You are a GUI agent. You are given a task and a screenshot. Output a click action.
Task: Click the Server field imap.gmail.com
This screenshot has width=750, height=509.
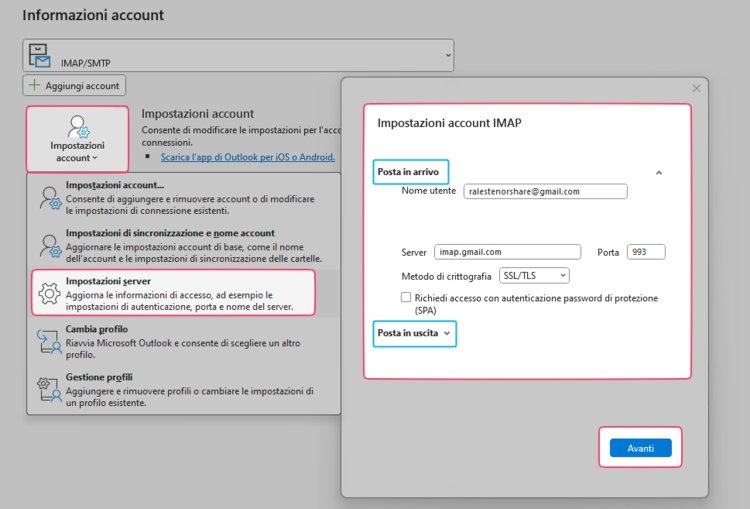pos(507,252)
